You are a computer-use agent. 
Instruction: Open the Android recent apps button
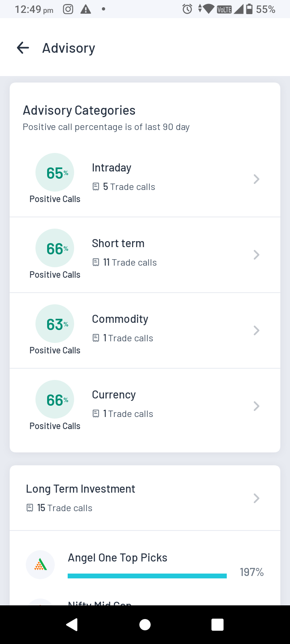(x=217, y=624)
